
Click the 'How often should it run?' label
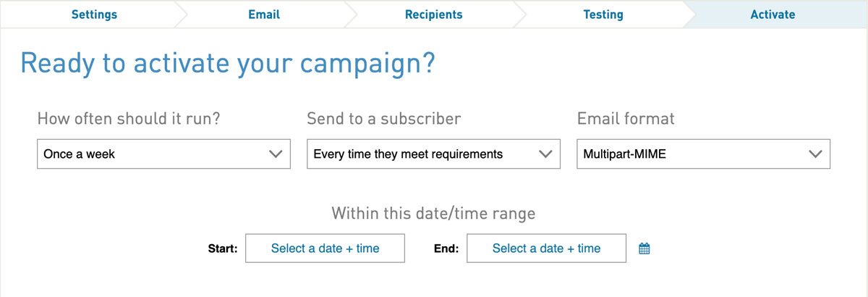129,118
